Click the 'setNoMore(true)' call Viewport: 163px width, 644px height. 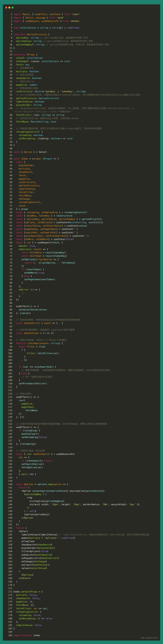tap(34, 273)
